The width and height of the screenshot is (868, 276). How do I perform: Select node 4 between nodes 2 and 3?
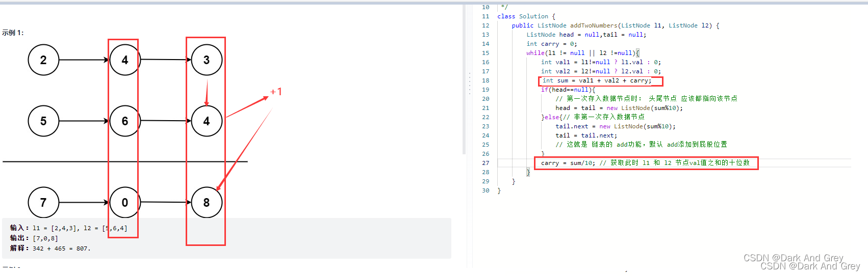coord(125,60)
